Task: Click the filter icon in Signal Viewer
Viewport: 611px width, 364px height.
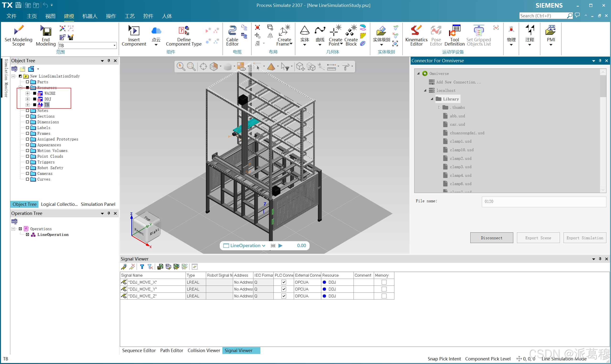Action: [x=142, y=267]
